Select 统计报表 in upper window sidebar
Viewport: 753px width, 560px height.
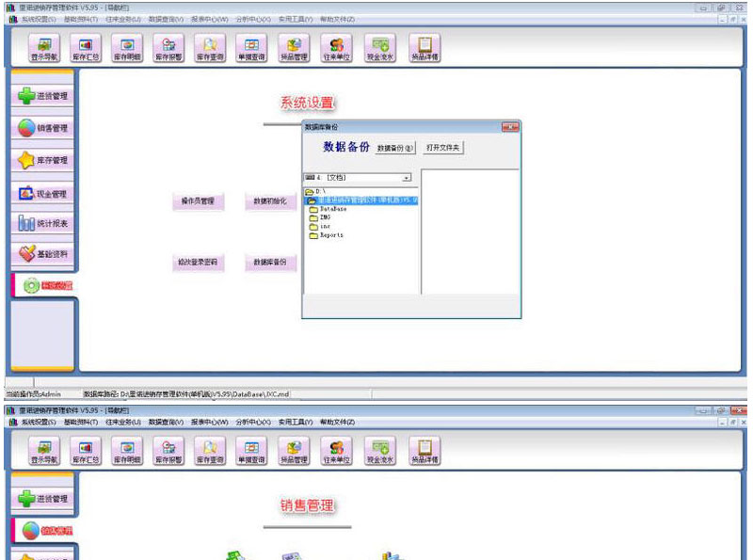coord(42,223)
